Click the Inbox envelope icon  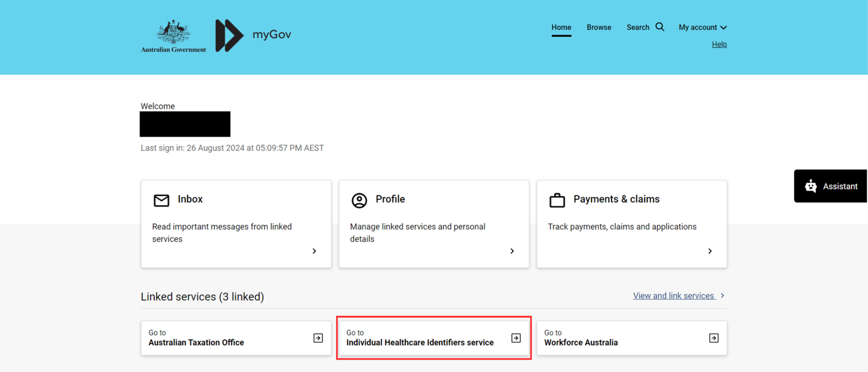pyautogui.click(x=162, y=201)
